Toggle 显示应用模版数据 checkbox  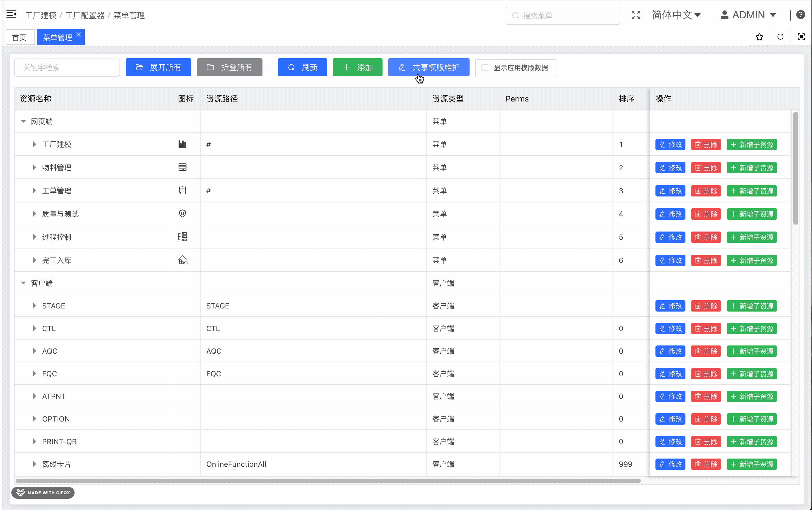tap(484, 68)
